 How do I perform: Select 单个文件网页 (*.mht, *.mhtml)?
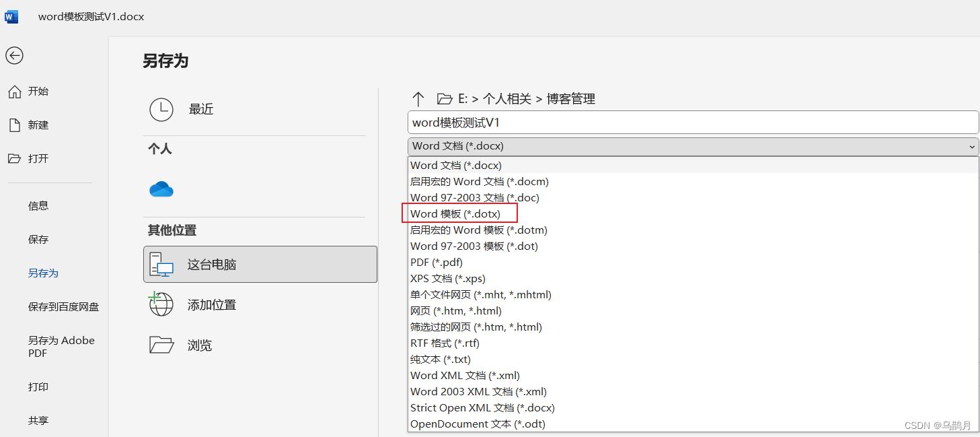(x=693, y=294)
